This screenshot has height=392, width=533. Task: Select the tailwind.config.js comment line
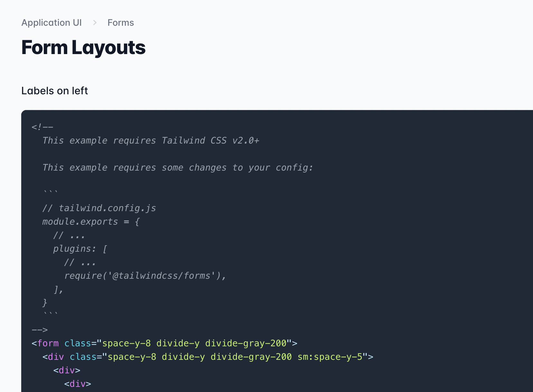tap(99, 208)
